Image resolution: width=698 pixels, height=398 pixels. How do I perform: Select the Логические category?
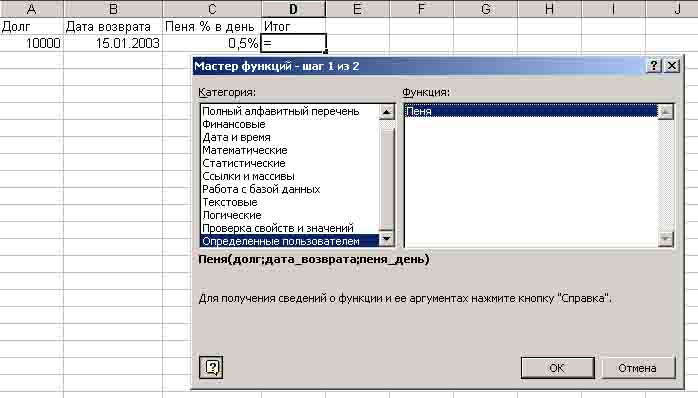(x=289, y=215)
